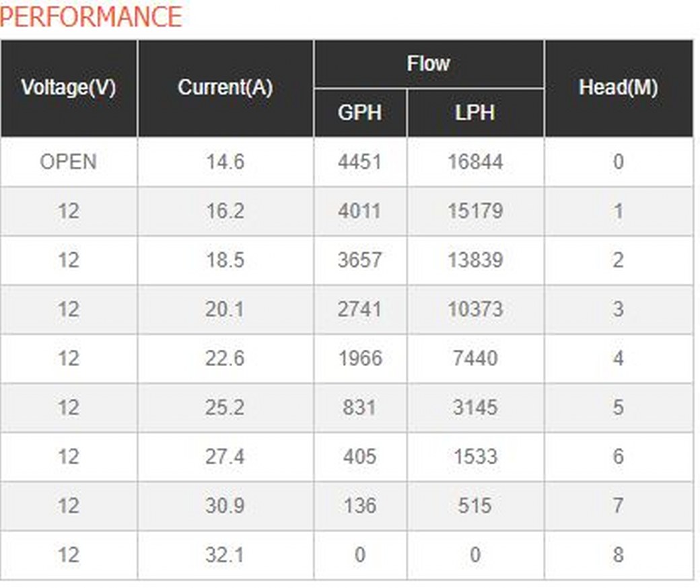The height and width of the screenshot is (588, 700).
Task: Select the 515 LPH flow cell
Action: [x=475, y=506]
